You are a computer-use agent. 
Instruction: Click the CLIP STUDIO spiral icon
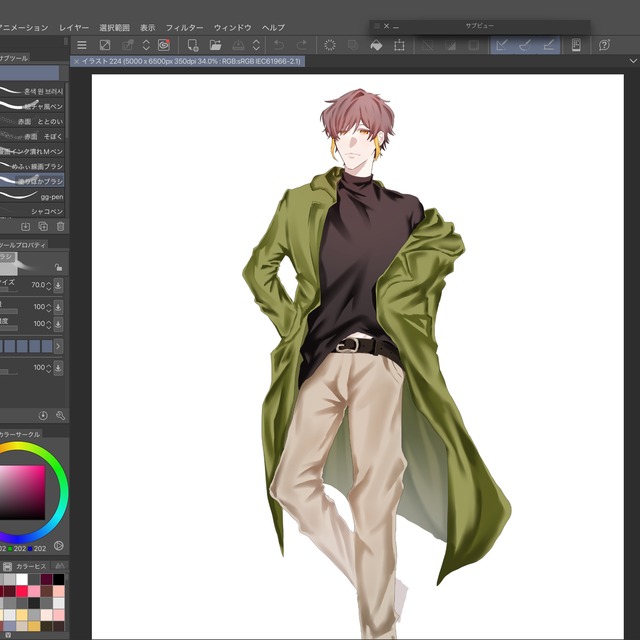coord(163,45)
